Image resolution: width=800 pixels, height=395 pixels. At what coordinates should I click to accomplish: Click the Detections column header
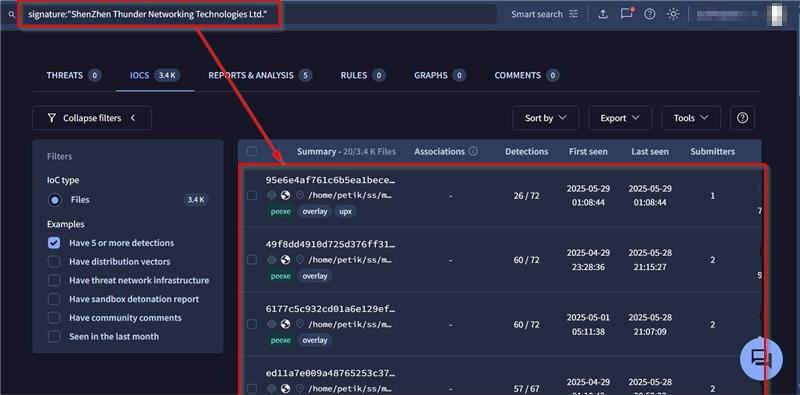pos(527,152)
